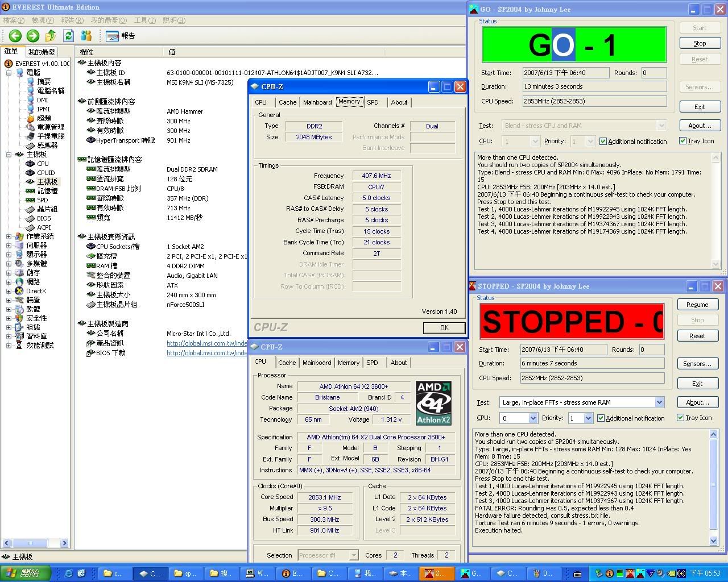Open the Priority dropdown in STOPPED SP2004 window
This screenshot has width=728, height=582.
[x=588, y=418]
